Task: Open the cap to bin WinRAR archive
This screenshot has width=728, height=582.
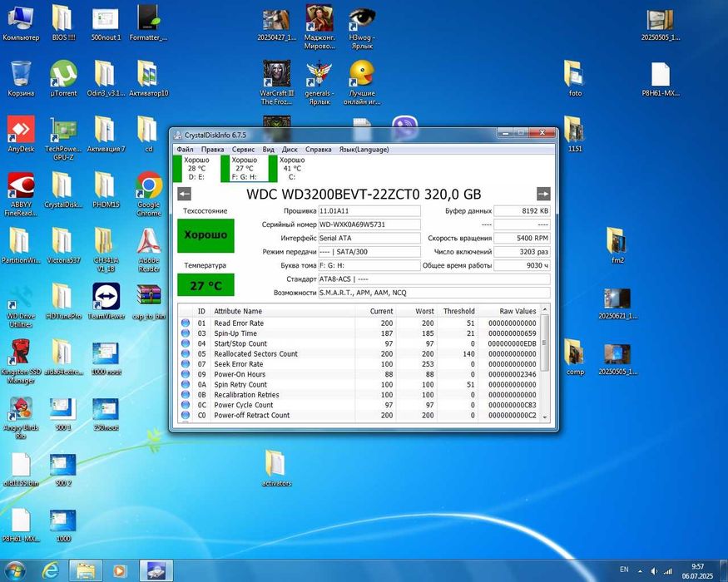Action: (x=149, y=302)
